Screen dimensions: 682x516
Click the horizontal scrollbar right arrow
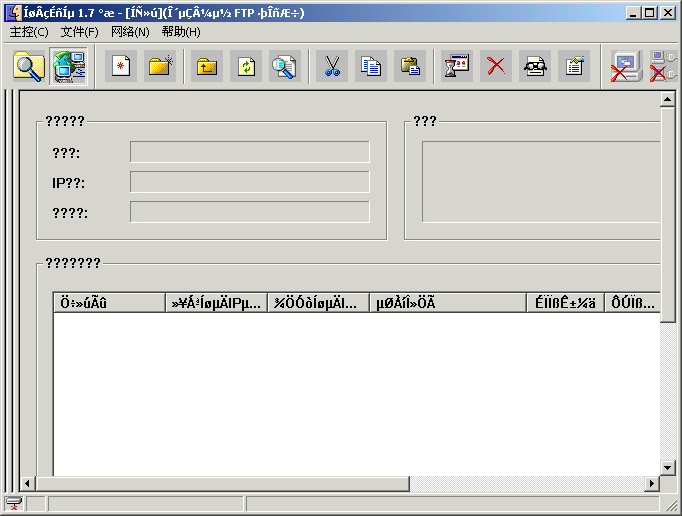pyautogui.click(x=652, y=484)
